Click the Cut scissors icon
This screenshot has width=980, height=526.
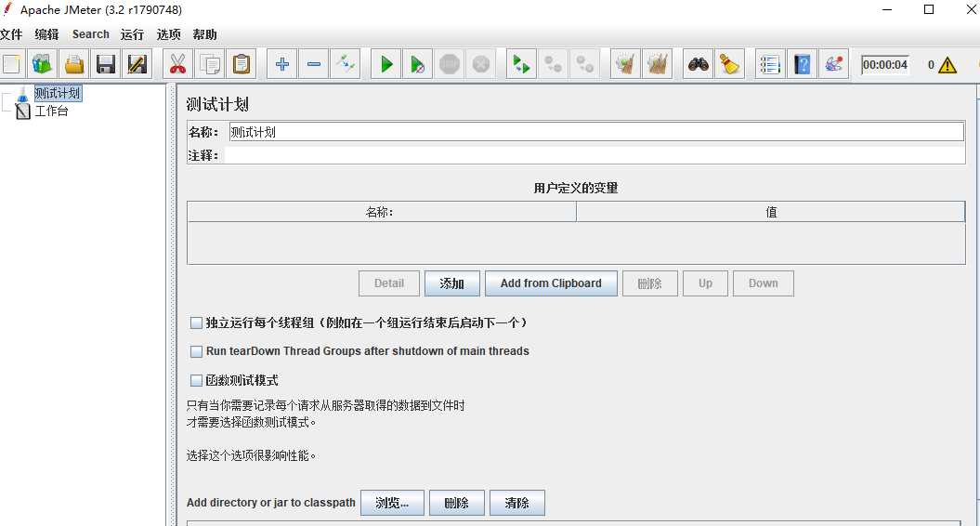tap(178, 64)
